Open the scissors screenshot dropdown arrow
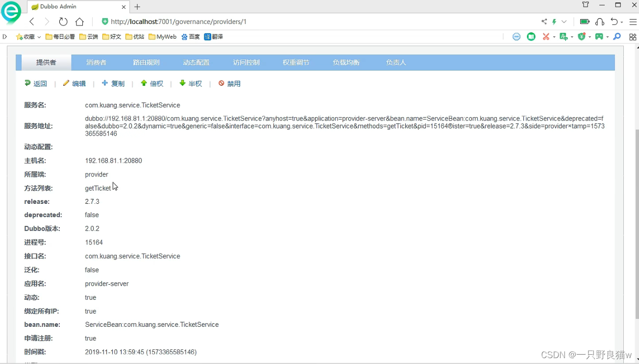 554,37
